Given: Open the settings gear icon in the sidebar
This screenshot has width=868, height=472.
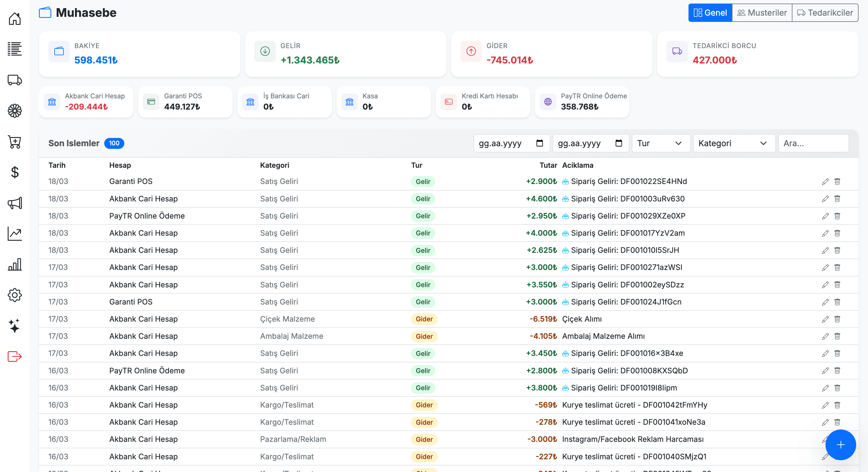Looking at the screenshot, I should pos(14,295).
